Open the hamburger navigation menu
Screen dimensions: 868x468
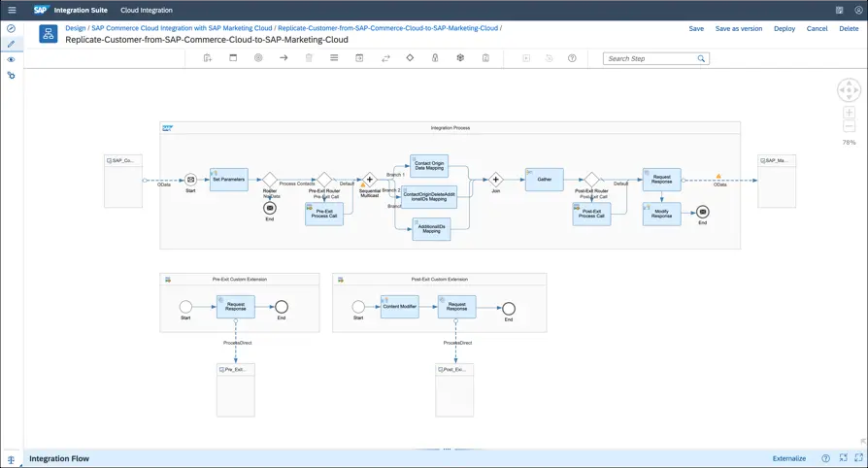point(12,10)
